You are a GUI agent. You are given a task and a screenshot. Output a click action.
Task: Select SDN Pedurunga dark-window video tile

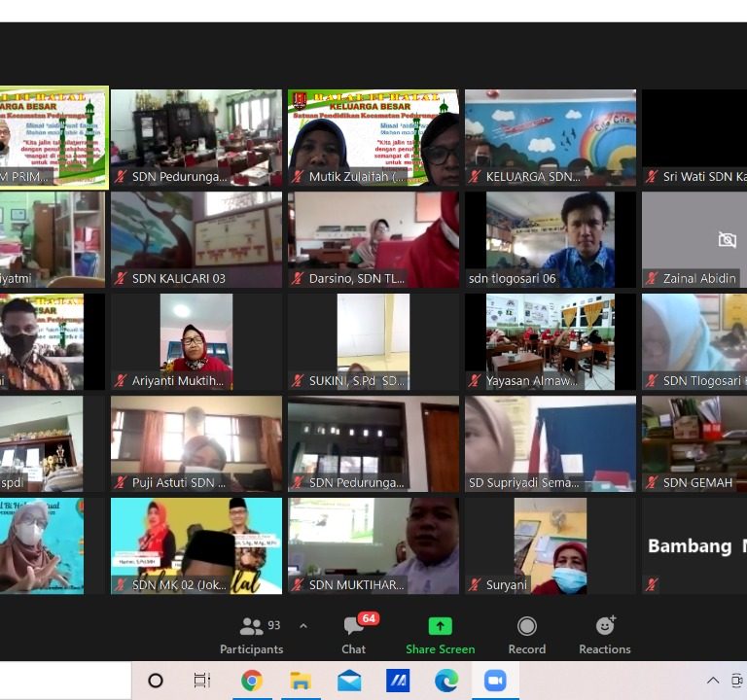pos(373,443)
